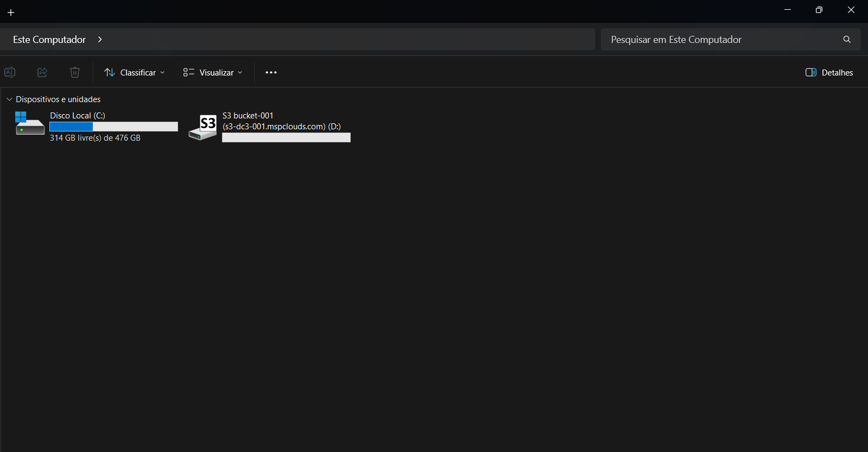Click the empty area of the address bar
Viewport: 868px width, 452px height.
pos(347,40)
